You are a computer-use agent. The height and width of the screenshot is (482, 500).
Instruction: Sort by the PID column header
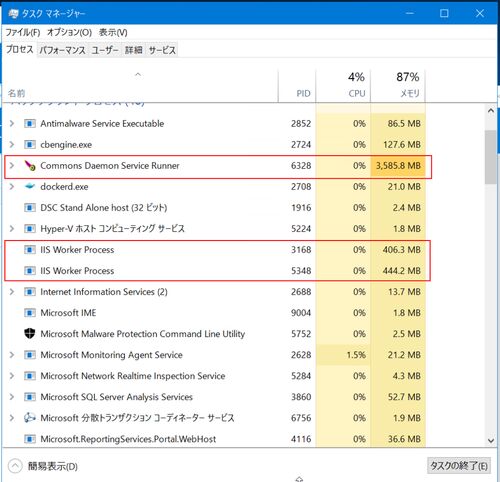click(x=297, y=86)
